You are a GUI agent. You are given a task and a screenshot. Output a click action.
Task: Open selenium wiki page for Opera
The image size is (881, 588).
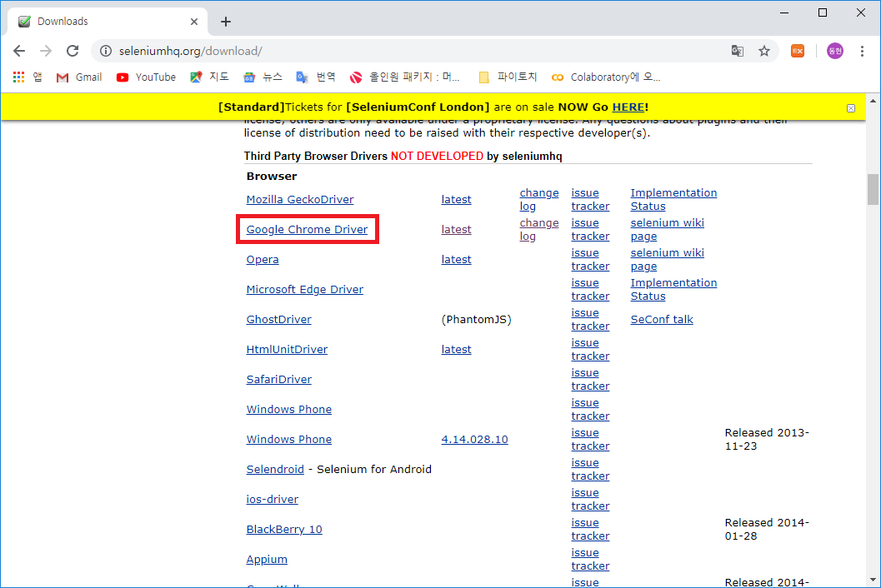[x=667, y=260]
